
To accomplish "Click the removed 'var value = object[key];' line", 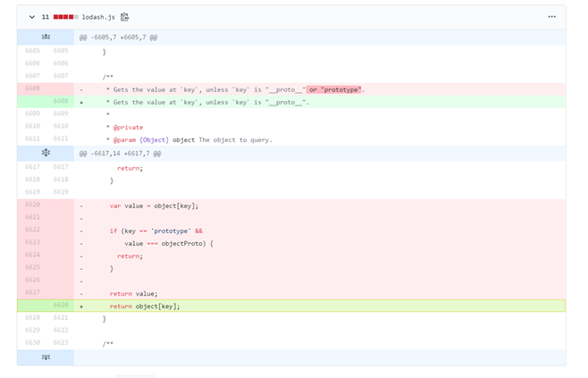I will point(154,206).
